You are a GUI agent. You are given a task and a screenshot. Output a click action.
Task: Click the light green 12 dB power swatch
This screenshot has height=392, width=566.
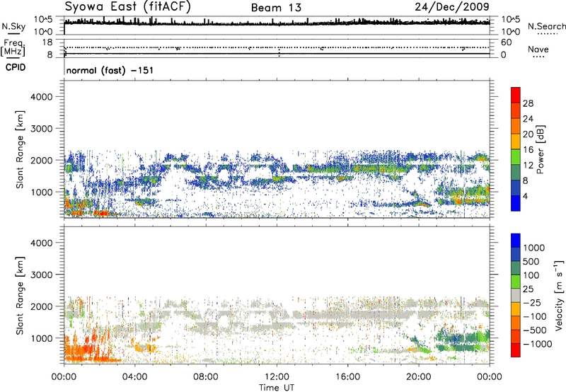pyautogui.click(x=516, y=156)
